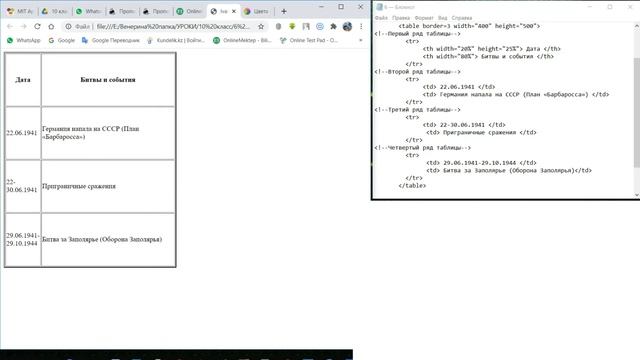Expand the bookmarks overflow chevron
This screenshot has height=360, width=640.
[x=360, y=40]
